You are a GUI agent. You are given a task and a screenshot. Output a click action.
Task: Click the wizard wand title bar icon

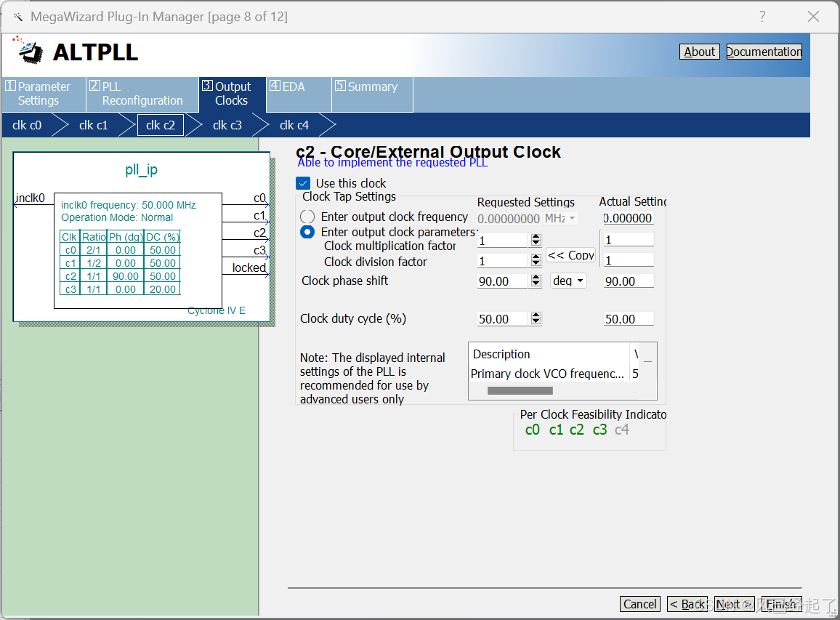tap(18, 17)
